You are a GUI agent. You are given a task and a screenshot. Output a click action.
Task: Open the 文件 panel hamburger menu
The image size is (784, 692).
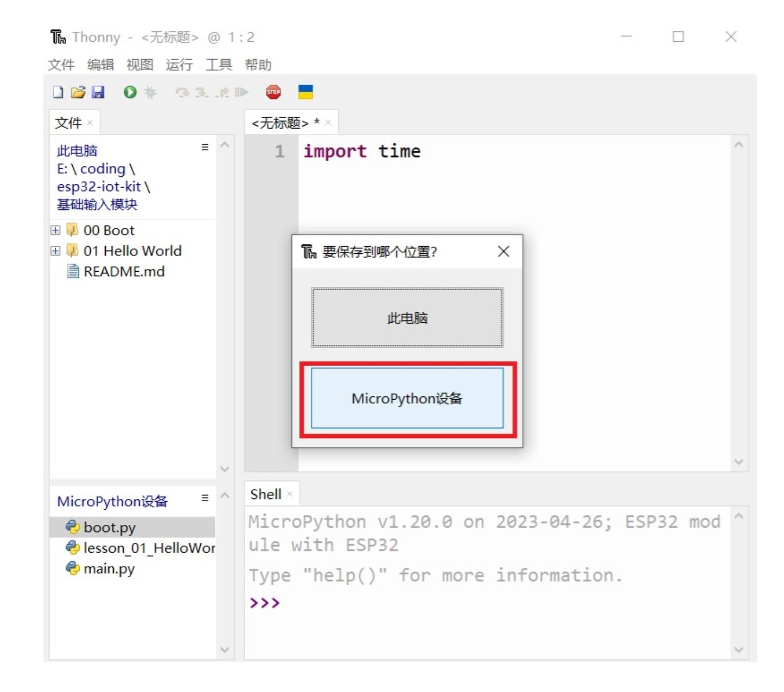click(x=205, y=147)
